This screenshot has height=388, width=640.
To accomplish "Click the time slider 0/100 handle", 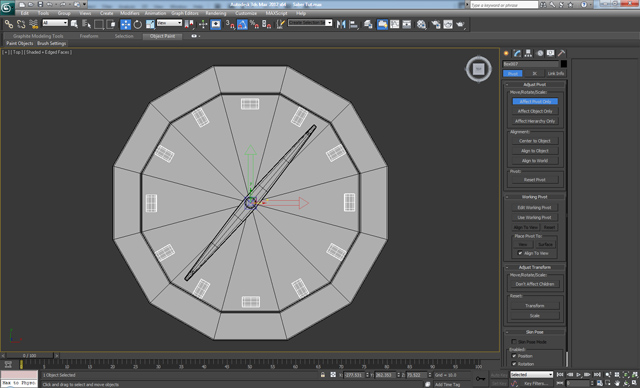I will pos(30,356).
